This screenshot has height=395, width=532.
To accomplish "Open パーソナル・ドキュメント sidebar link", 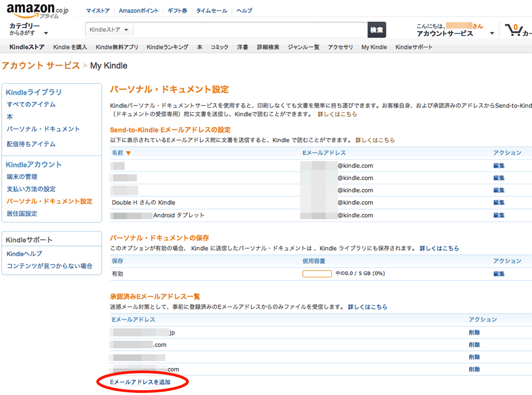I will tap(43, 129).
